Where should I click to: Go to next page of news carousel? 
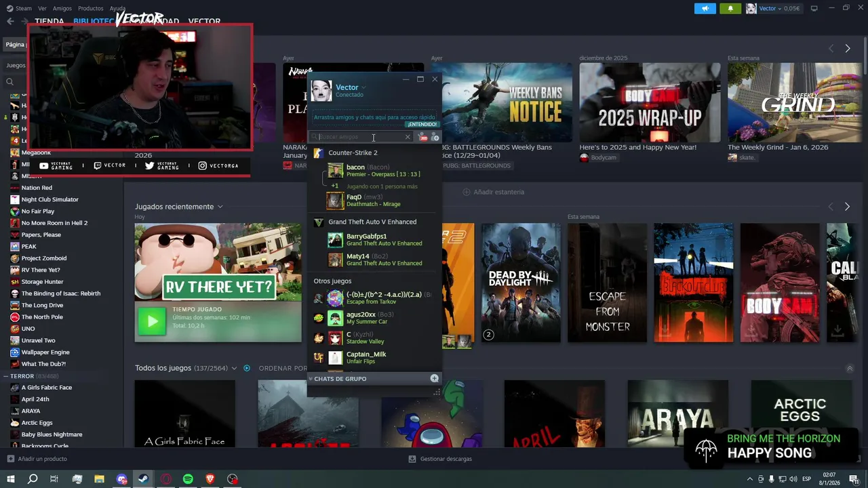point(847,48)
